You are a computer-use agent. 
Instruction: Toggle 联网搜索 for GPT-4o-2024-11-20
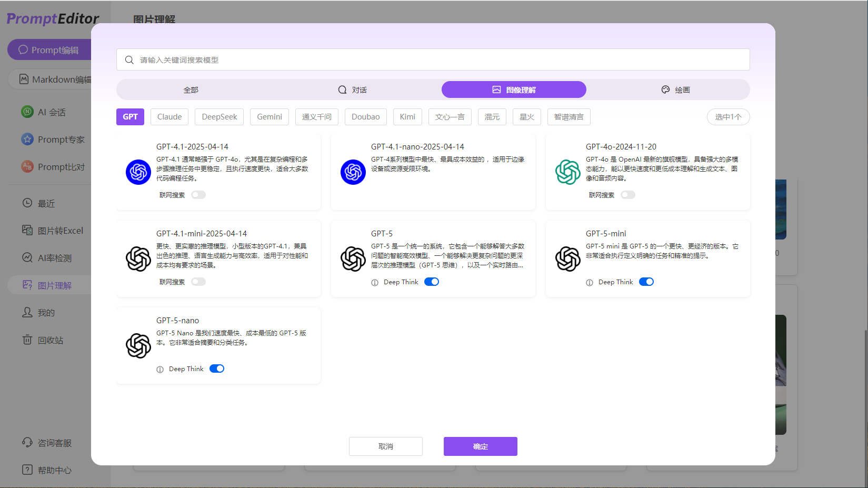(x=628, y=195)
